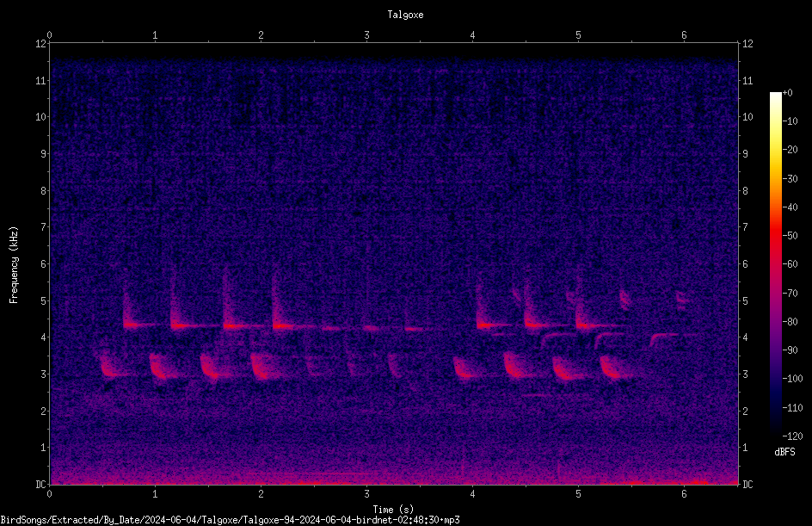The height and width of the screenshot is (526, 812).
Task: Click the bright 4.3 kHz note just after 2 seconds
Action: (x=283, y=326)
